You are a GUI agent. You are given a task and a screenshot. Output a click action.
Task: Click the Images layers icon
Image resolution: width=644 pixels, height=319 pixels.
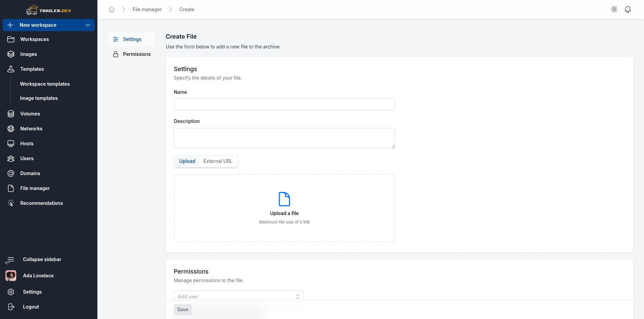[11, 54]
